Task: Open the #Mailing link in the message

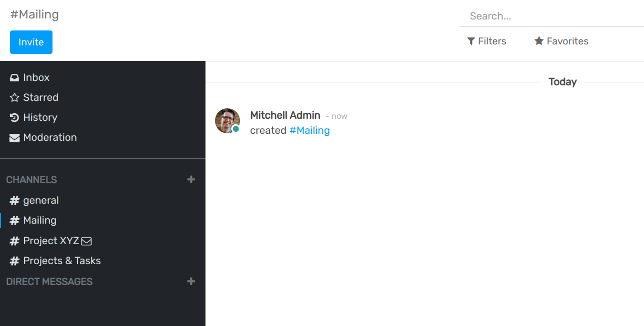Action: tap(309, 130)
